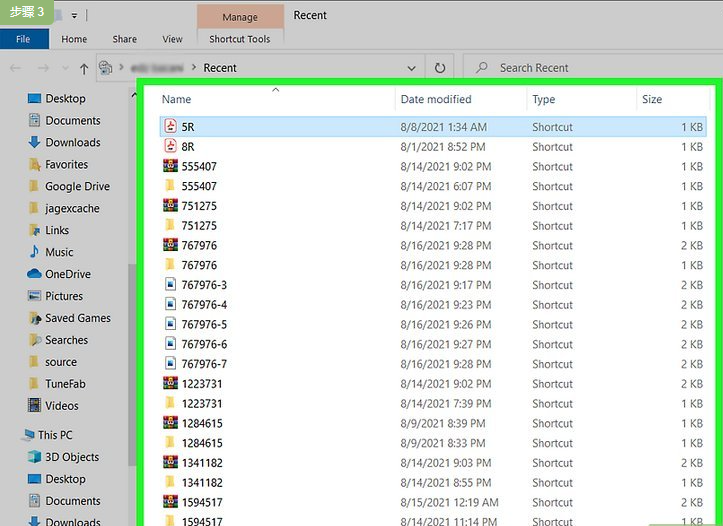Open Quick Access Toolbar customize dropdown

74,16
